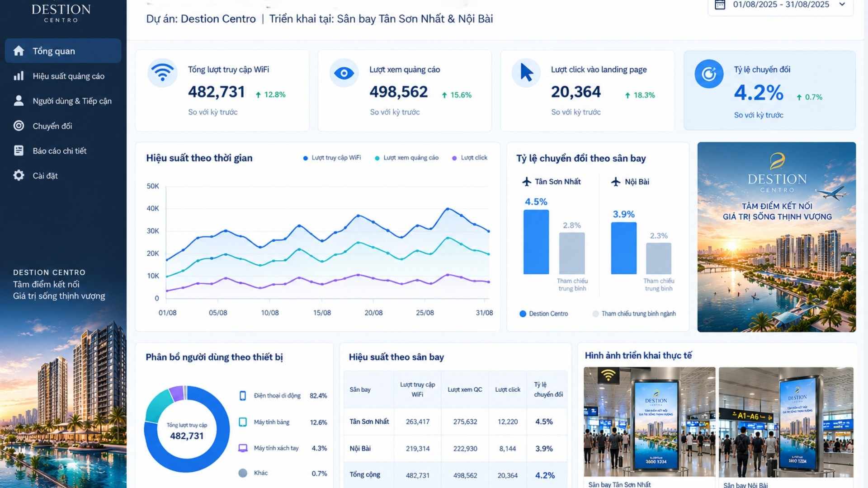
Task: Click the 20,364 landing page clicks value
Action: (x=576, y=92)
